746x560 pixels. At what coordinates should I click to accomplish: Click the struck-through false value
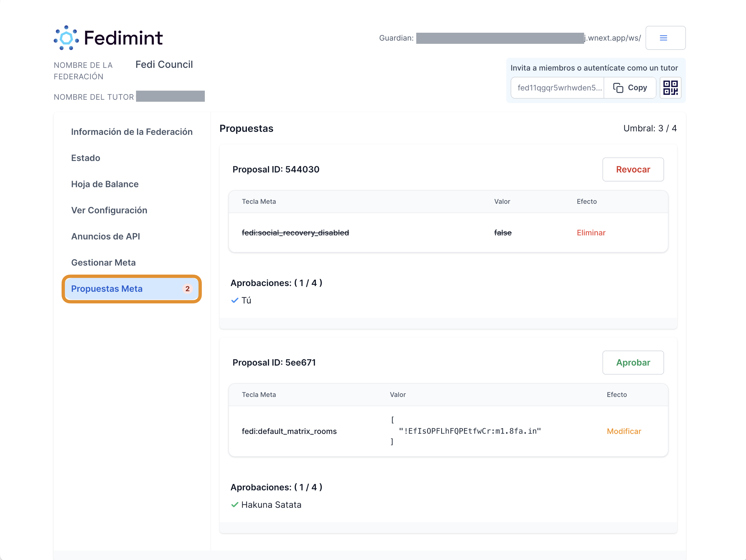(x=503, y=233)
